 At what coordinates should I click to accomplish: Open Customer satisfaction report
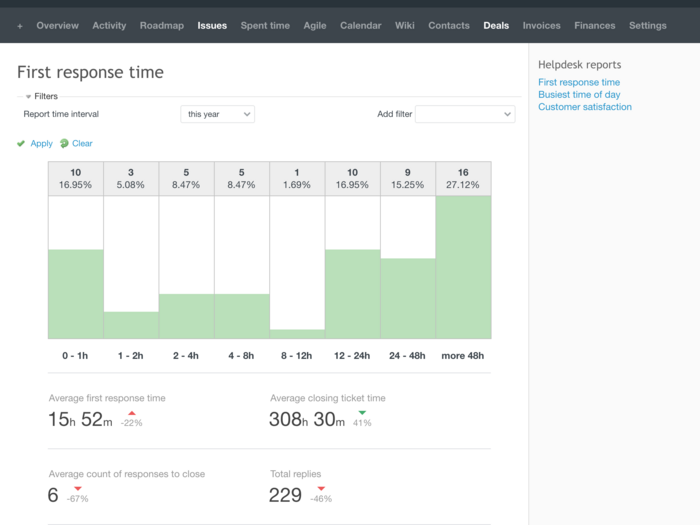pyautogui.click(x=585, y=107)
